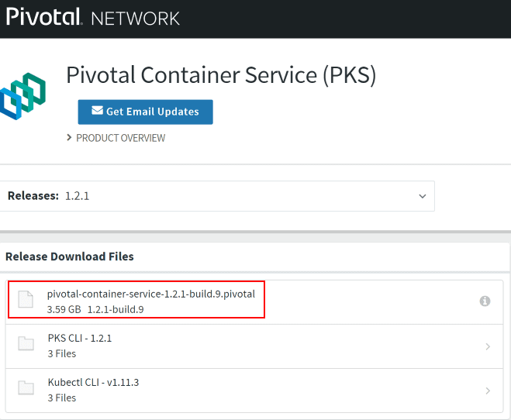Click the 1.2.1-build.9 version label
The height and width of the screenshot is (420, 511).
point(116,309)
